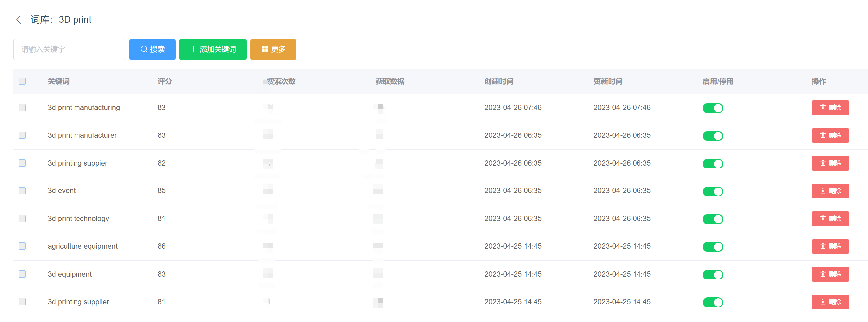Select the keyword text 3d print technology
Screen dimensions: 868x322
tap(78, 219)
